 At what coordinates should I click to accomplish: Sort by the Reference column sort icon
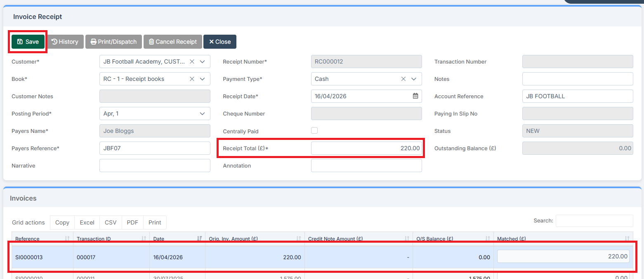coord(67,239)
